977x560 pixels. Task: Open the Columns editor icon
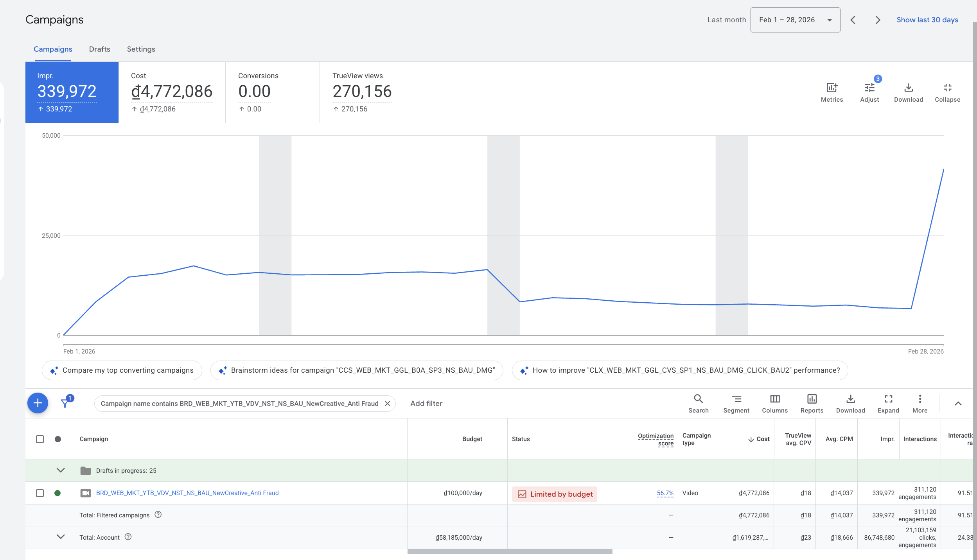pos(774,399)
